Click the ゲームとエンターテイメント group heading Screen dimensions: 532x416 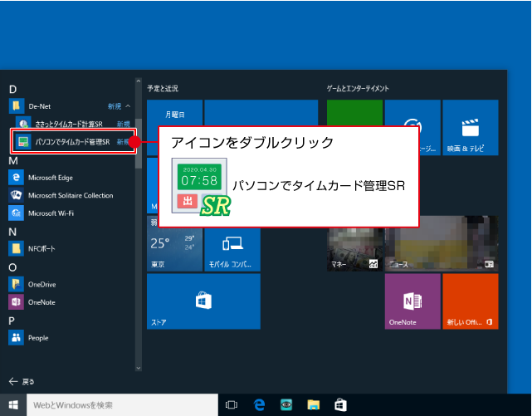tap(358, 89)
